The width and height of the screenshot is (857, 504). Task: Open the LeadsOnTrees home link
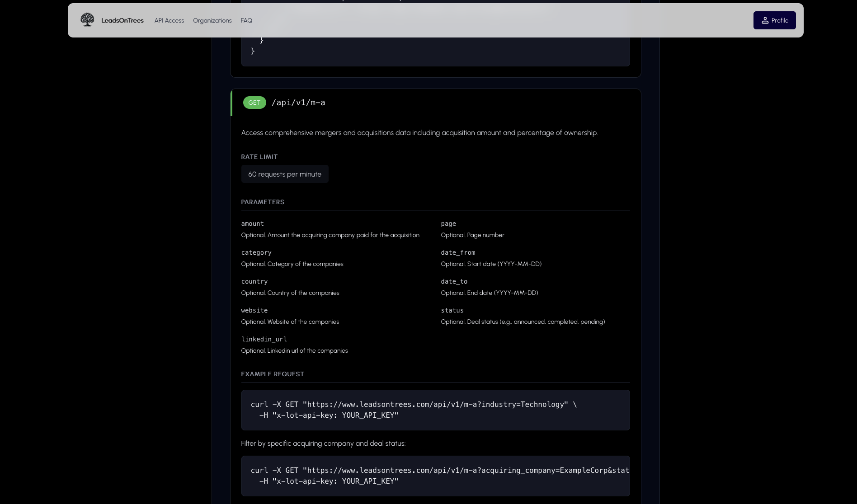point(122,20)
